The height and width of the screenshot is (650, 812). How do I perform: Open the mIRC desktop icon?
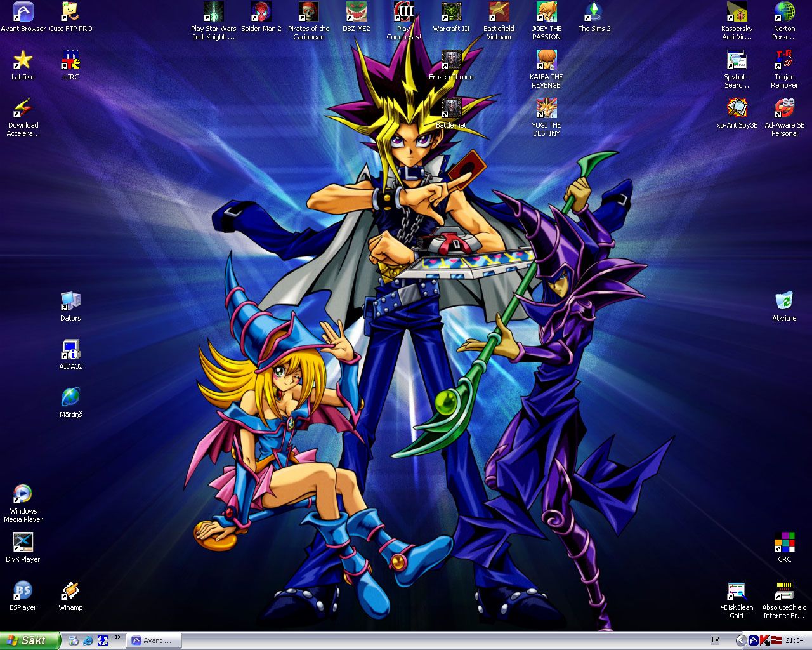point(70,65)
